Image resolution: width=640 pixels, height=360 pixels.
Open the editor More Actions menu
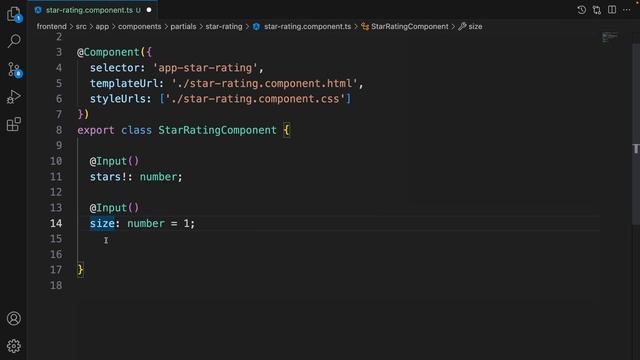click(x=627, y=10)
